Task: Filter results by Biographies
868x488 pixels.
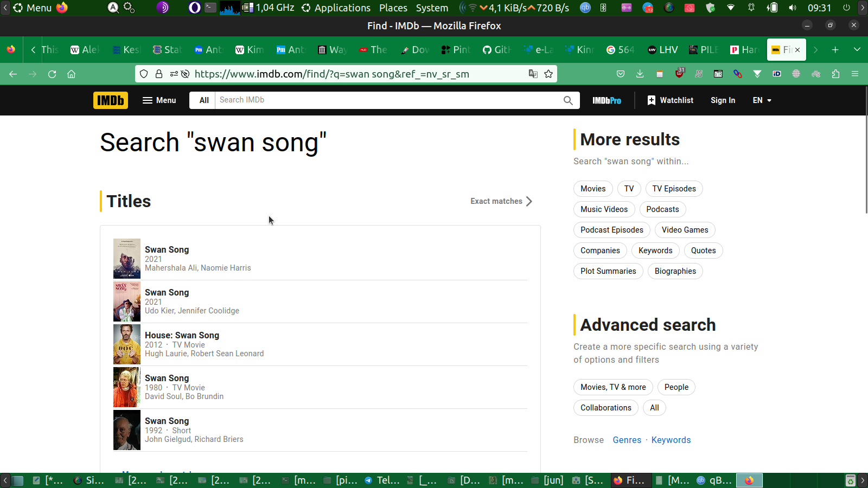Action: [675, 271]
